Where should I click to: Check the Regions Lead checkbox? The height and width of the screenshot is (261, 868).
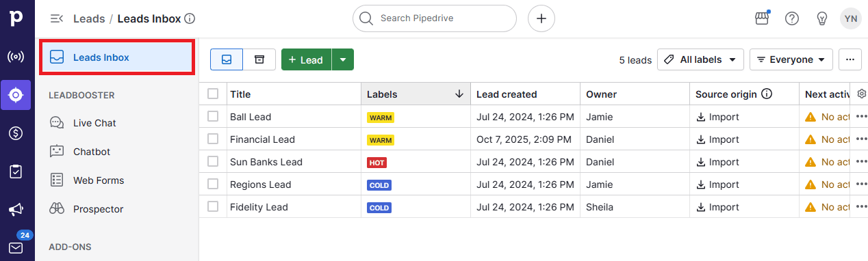click(x=213, y=184)
